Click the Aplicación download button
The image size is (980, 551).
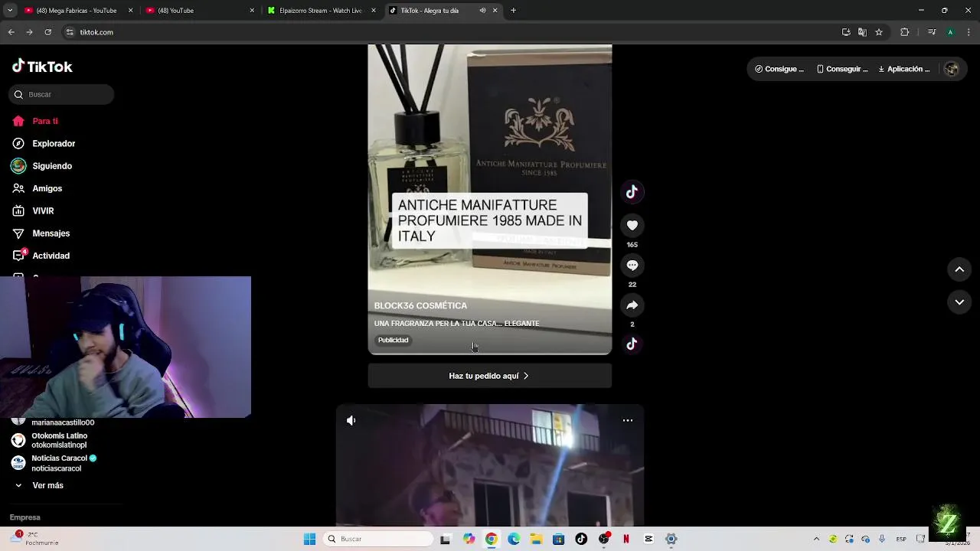(904, 69)
